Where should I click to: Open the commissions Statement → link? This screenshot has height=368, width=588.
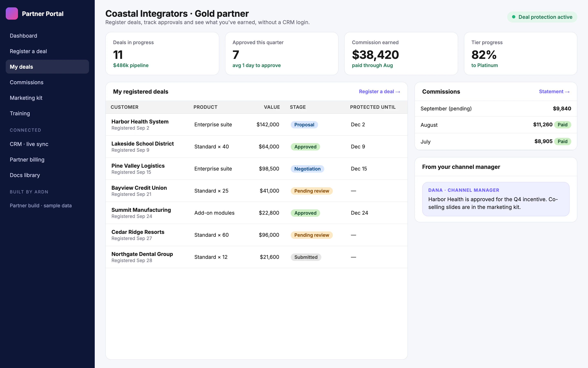coord(554,92)
